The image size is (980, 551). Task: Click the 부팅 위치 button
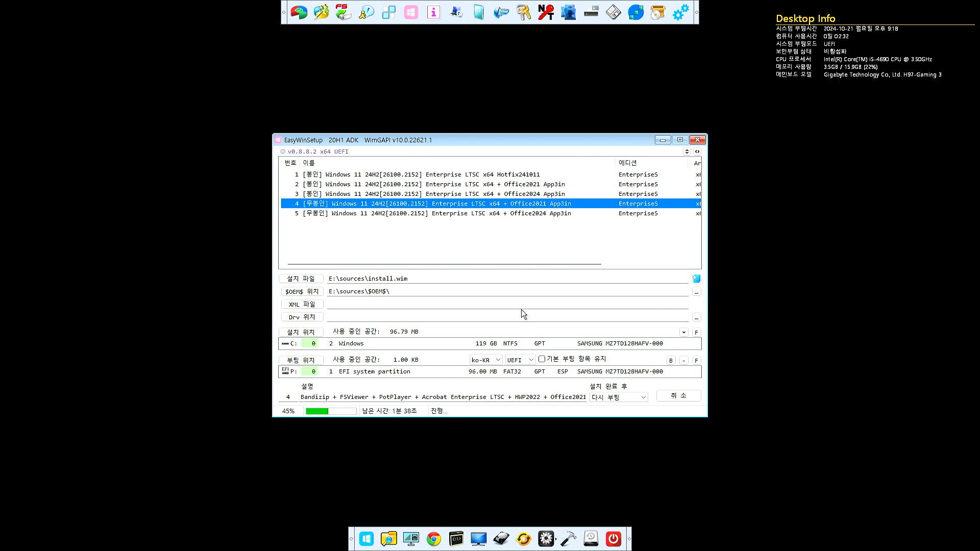pos(301,360)
